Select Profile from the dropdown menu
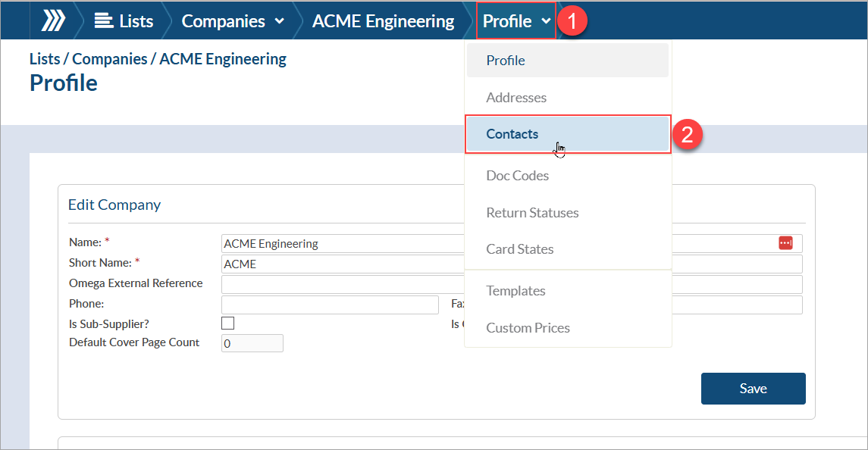 [506, 61]
